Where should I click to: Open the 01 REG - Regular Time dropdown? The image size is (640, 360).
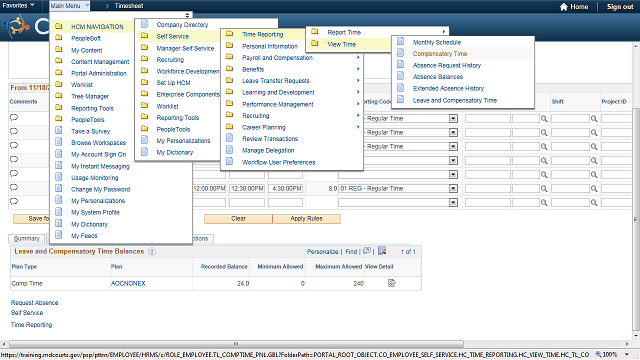453,189
